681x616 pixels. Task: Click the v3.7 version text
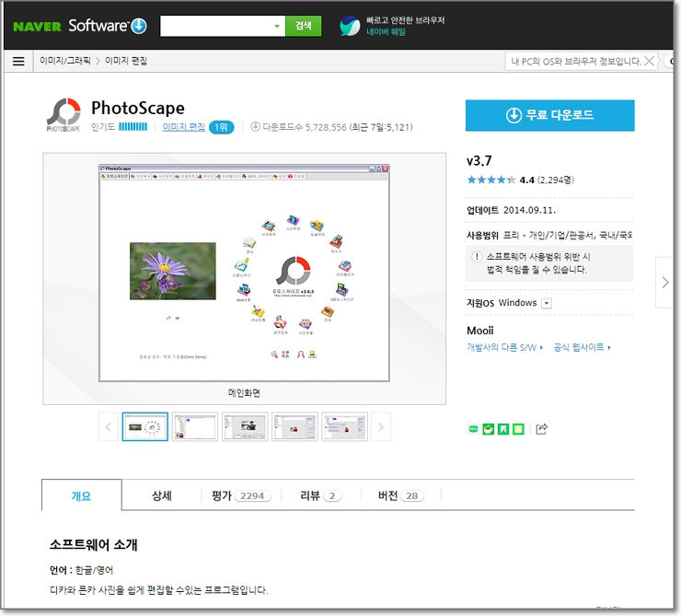tap(479, 161)
